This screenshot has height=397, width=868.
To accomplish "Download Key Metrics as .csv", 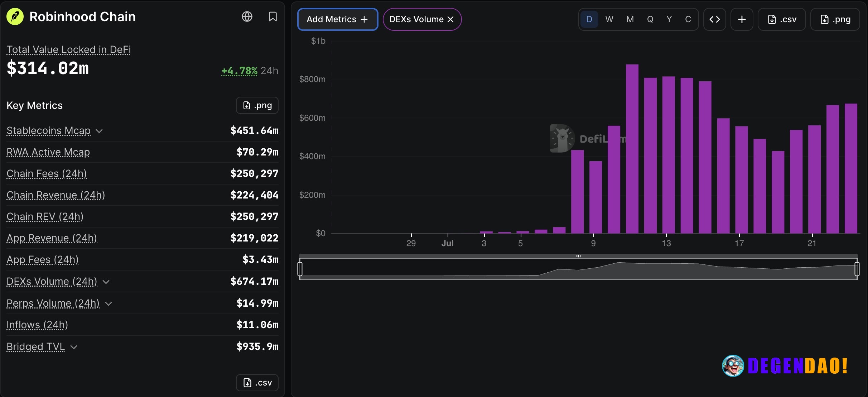I will [257, 383].
